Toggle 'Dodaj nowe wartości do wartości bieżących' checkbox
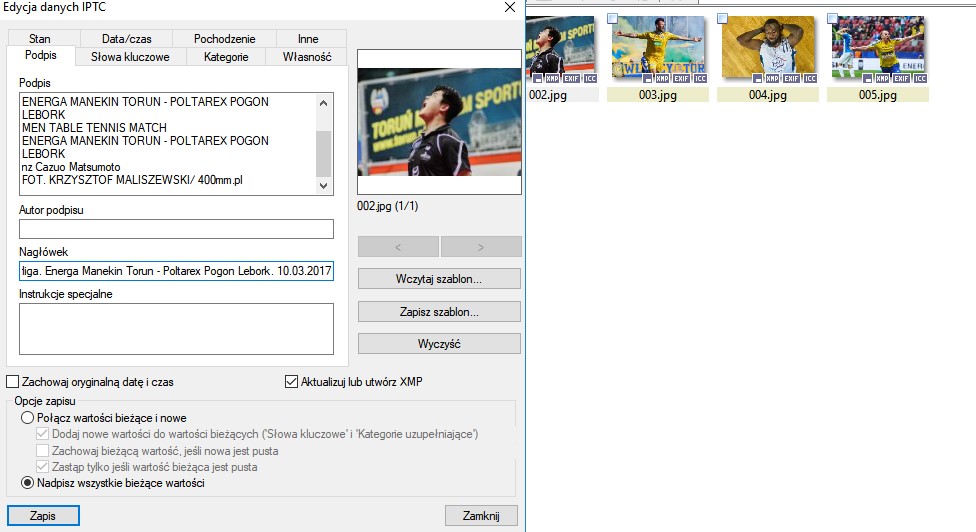Viewport: 976px width, 532px height. click(42, 434)
